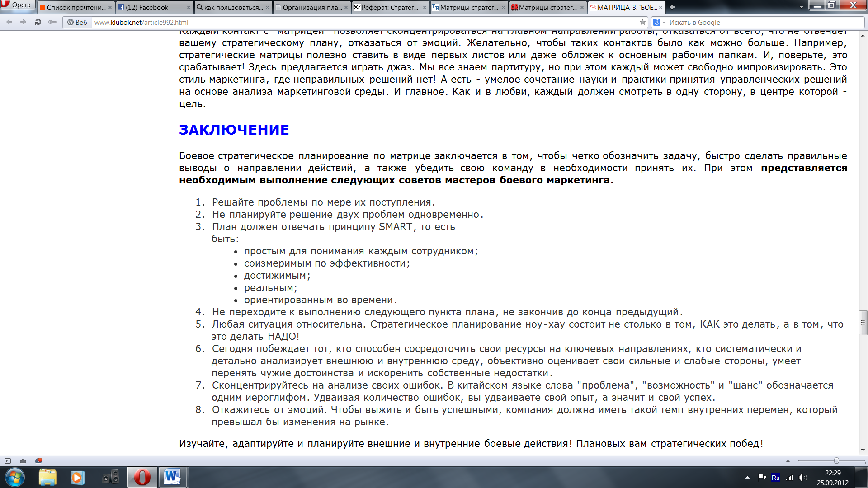Viewport: 868px width, 488px height.
Task: Click the Opera Turbo status icon
Action: [38, 461]
